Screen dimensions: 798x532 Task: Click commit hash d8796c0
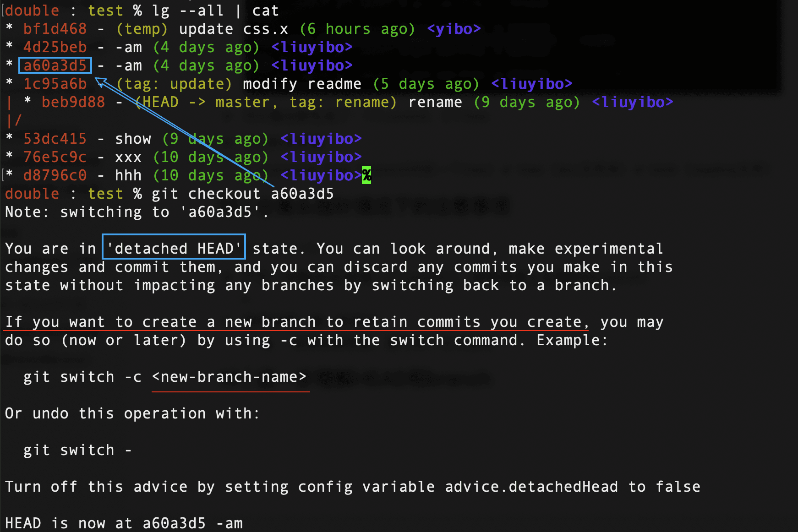pyautogui.click(x=55, y=175)
